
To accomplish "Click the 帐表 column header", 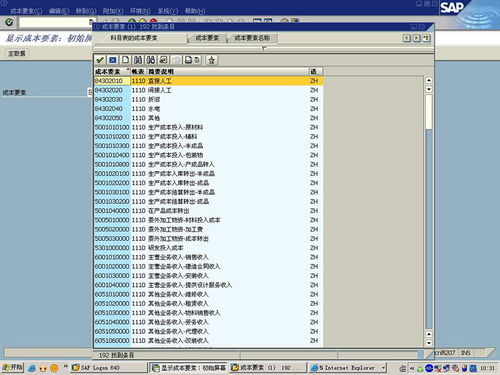I will [138, 72].
